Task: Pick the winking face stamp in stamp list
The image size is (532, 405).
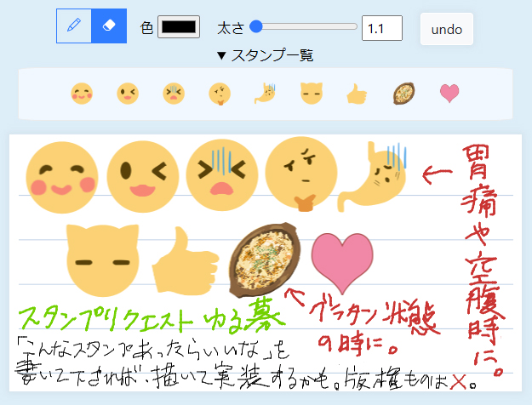Action: 128,94
